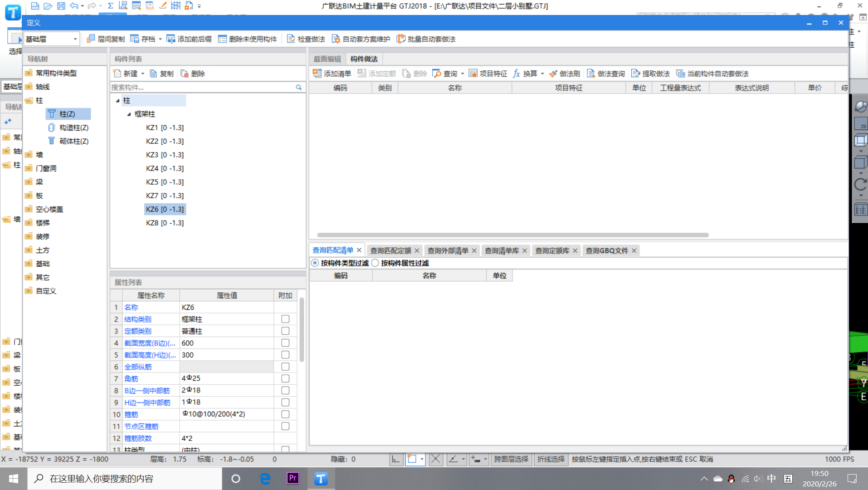Select 查询清单库 tab

point(502,250)
